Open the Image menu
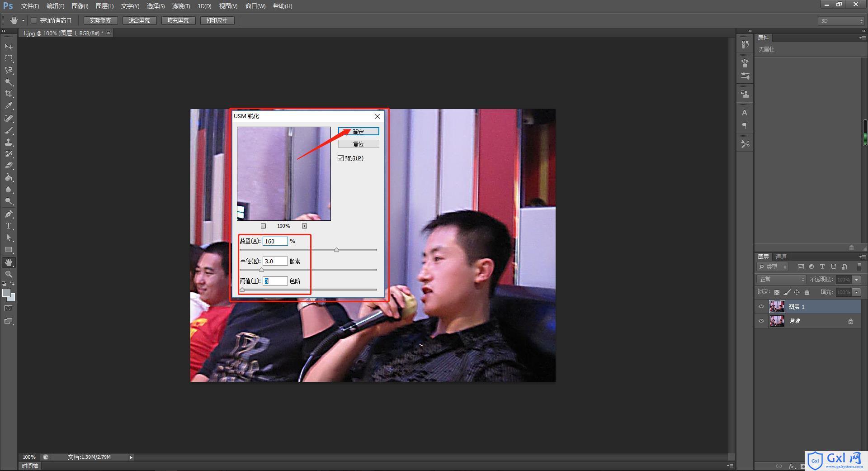The width and height of the screenshot is (868, 471). point(80,6)
